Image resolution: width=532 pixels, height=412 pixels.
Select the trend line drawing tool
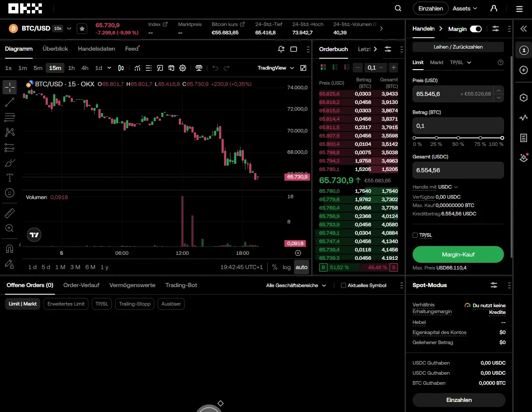pyautogui.click(x=9, y=102)
